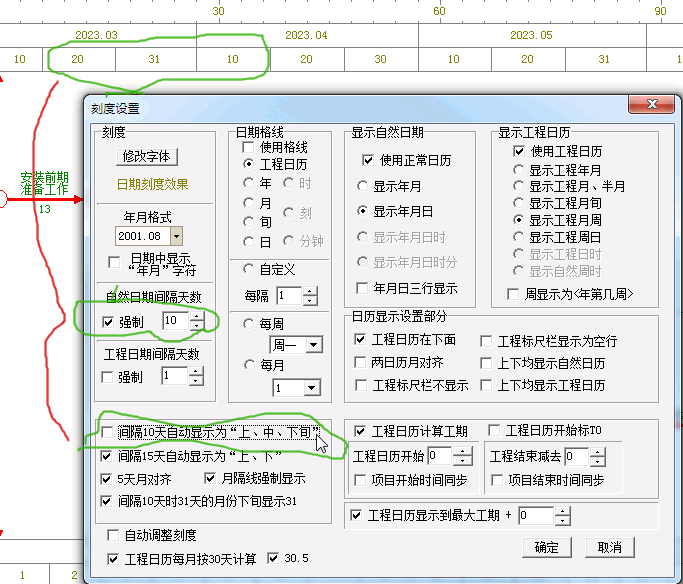Toggle 强制 under 自然日期间隔天数
Image resolution: width=683 pixels, height=584 pixels.
108,322
